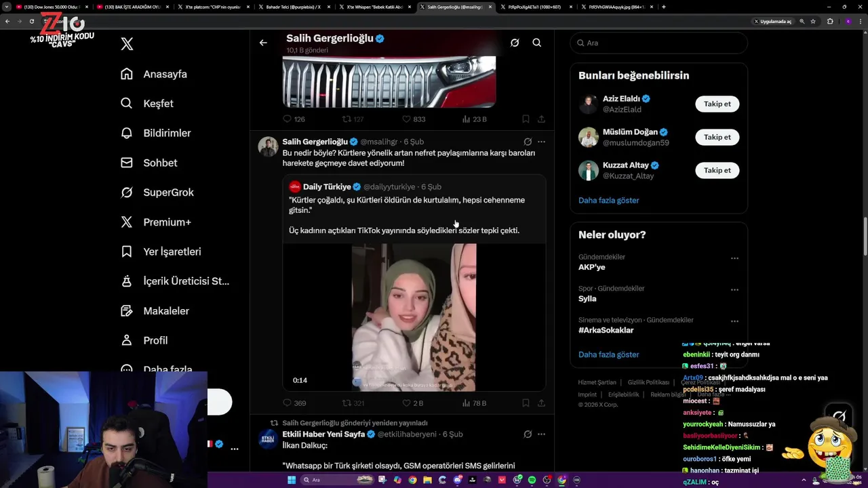Retweet the post with 127 retweets
Image resolution: width=868 pixels, height=488 pixels.
(x=353, y=119)
